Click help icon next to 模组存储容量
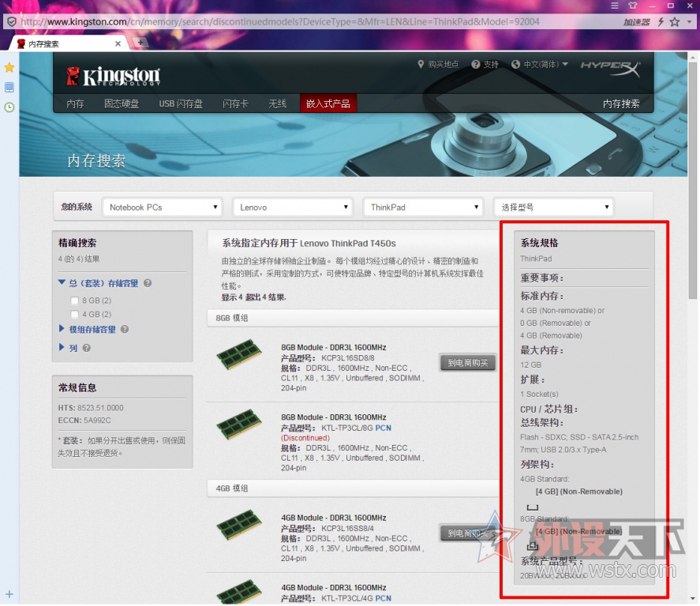Viewport: 700px width, 606px height. (x=125, y=329)
